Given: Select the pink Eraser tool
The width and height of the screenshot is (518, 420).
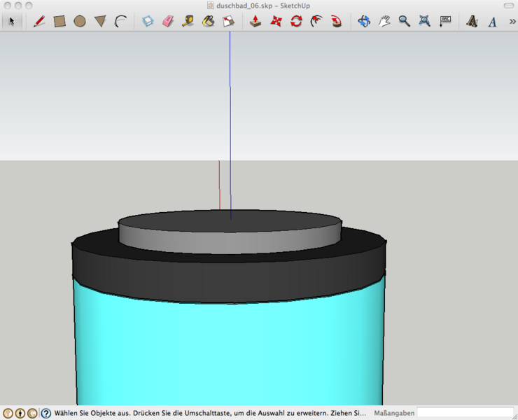Looking at the screenshot, I should pos(168,21).
